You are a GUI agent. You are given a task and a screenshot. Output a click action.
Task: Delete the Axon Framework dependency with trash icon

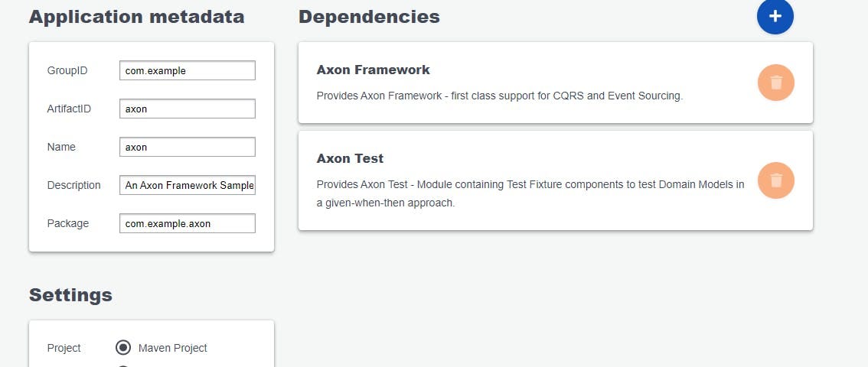[x=775, y=83]
